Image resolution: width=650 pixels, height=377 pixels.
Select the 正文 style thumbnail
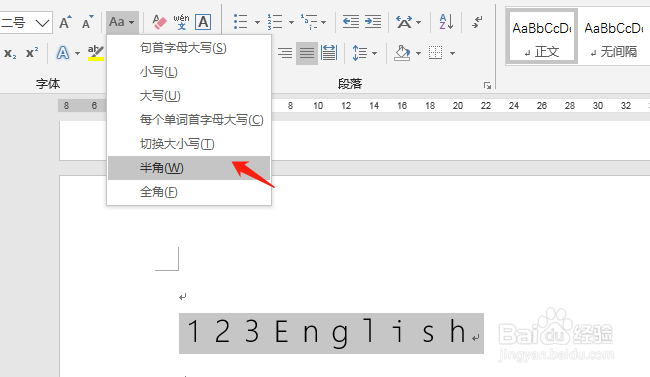(542, 37)
